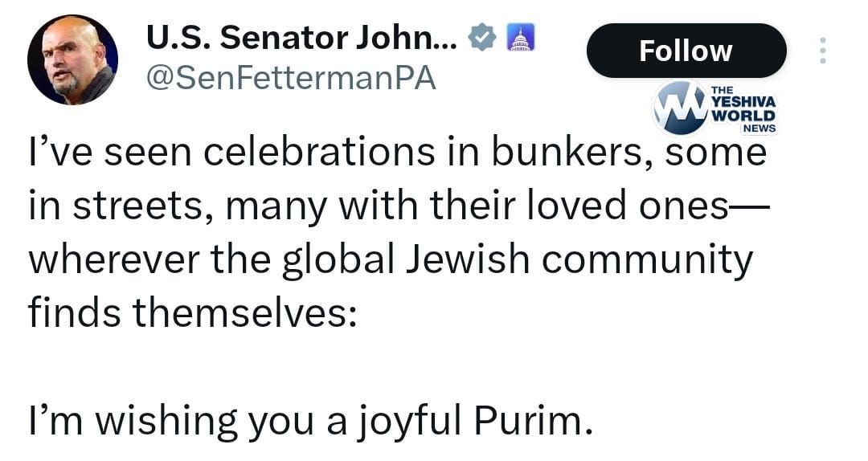Click the blue verified checkmark badge

coord(482,38)
